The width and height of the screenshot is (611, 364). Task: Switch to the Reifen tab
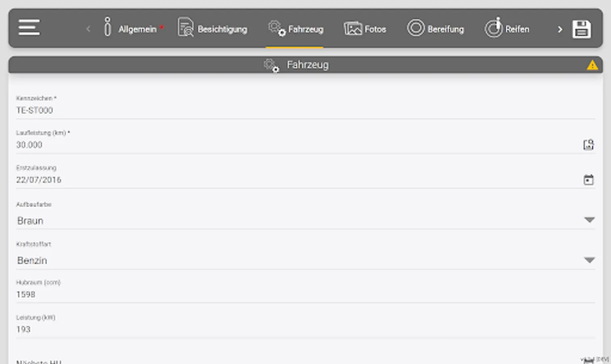click(x=507, y=28)
